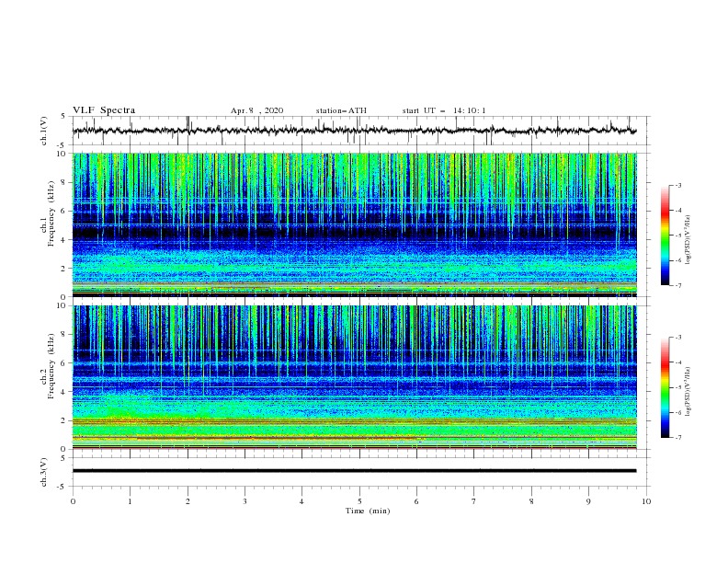Image resolution: width=728 pixels, height=563 pixels.
Task: Click the log(PSD) label beside ch.1 colorbar
Action: 688,240
